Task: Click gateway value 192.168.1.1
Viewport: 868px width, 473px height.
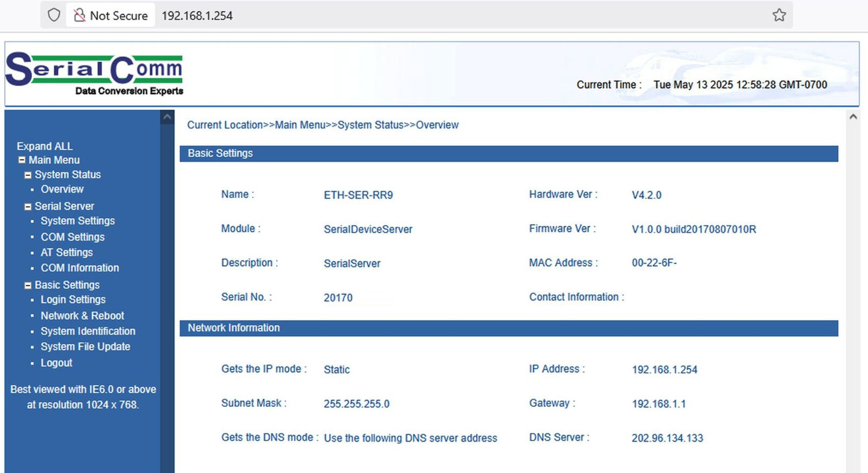Action: pos(659,404)
